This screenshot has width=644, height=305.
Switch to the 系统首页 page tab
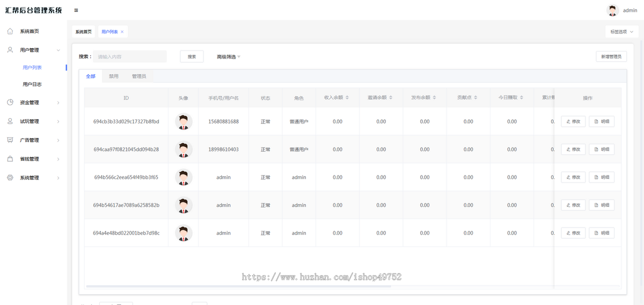[x=83, y=32]
